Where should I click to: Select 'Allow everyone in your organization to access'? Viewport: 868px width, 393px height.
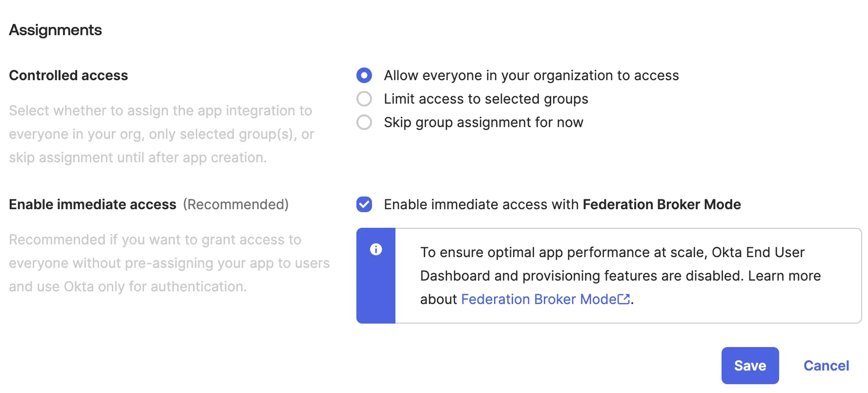coord(531,75)
